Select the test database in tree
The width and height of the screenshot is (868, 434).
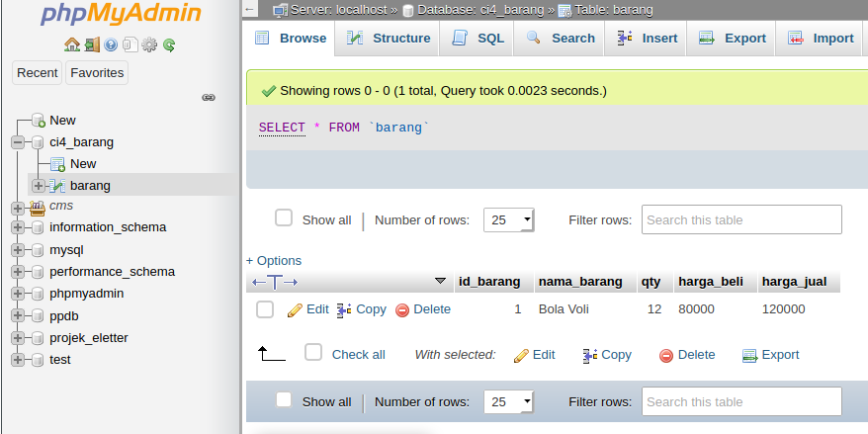click(59, 360)
